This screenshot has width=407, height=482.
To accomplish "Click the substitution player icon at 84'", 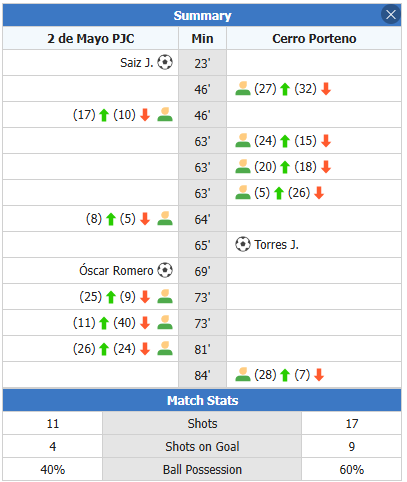I will pos(243,374).
